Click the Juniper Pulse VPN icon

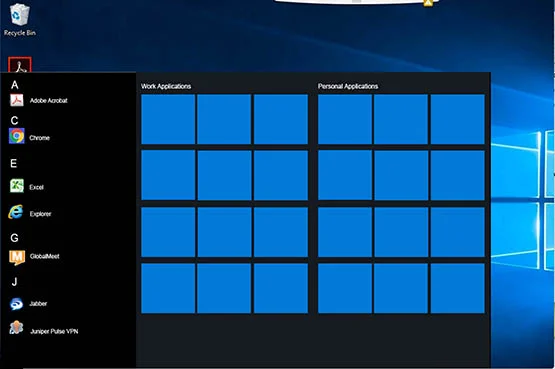pyautogui.click(x=16, y=328)
